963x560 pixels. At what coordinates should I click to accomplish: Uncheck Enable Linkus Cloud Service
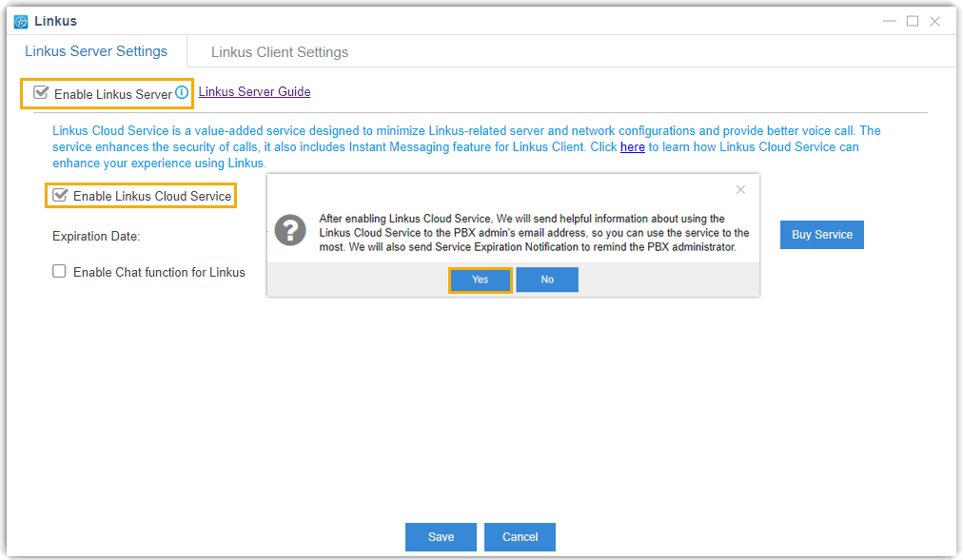[60, 196]
